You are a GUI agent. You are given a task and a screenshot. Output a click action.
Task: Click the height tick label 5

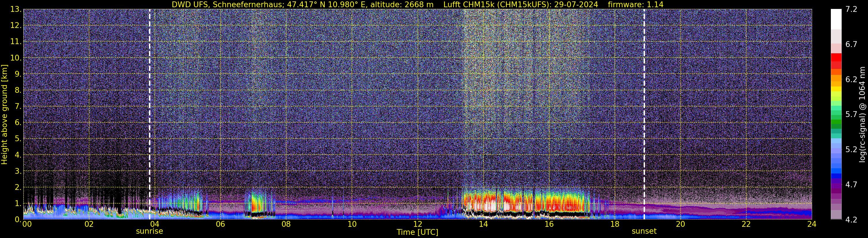tap(18, 139)
